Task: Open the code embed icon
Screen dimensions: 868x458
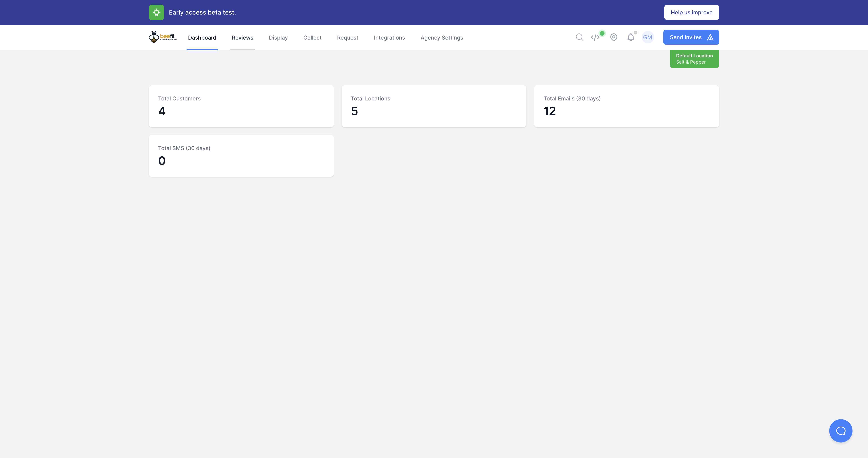Action: (x=595, y=37)
